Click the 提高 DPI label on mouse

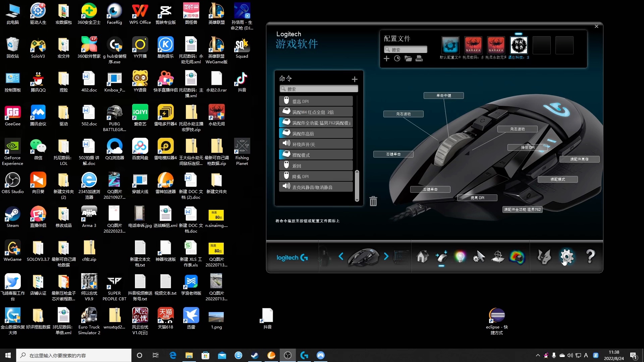tap(477, 198)
